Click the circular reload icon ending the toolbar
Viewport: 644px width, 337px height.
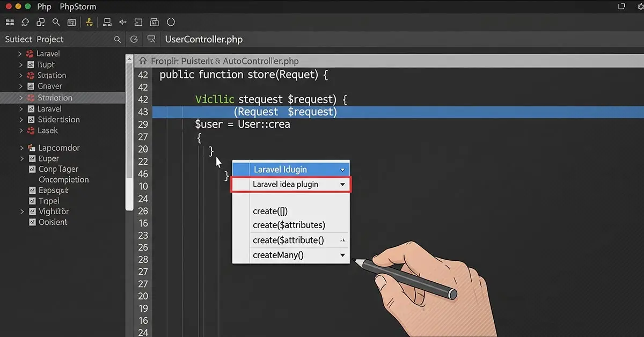coord(171,22)
